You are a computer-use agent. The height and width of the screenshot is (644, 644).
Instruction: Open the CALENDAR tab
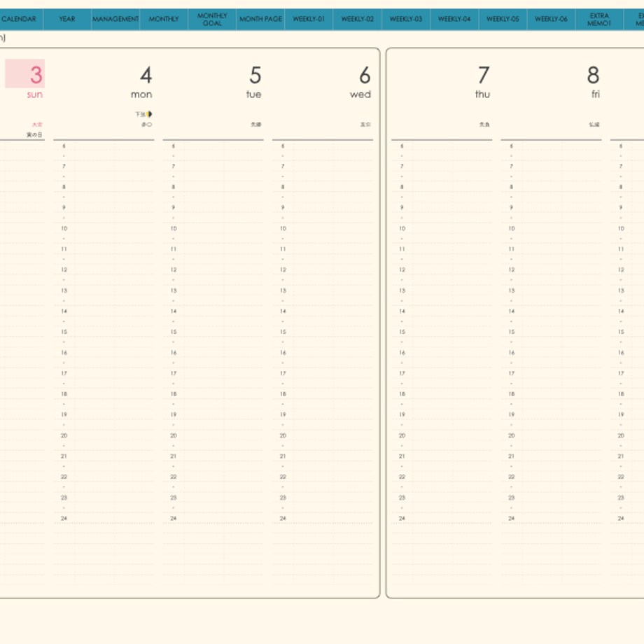point(20,20)
